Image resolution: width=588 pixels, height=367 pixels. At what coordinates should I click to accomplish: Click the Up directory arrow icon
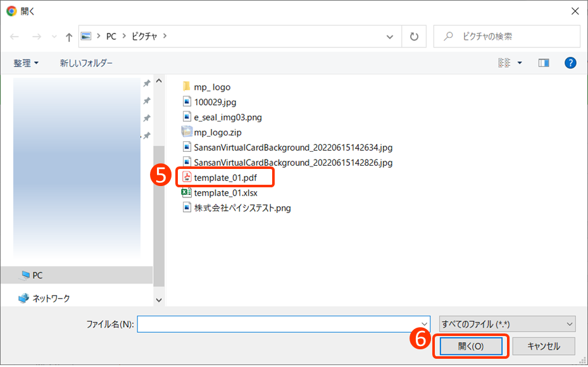pyautogui.click(x=69, y=37)
